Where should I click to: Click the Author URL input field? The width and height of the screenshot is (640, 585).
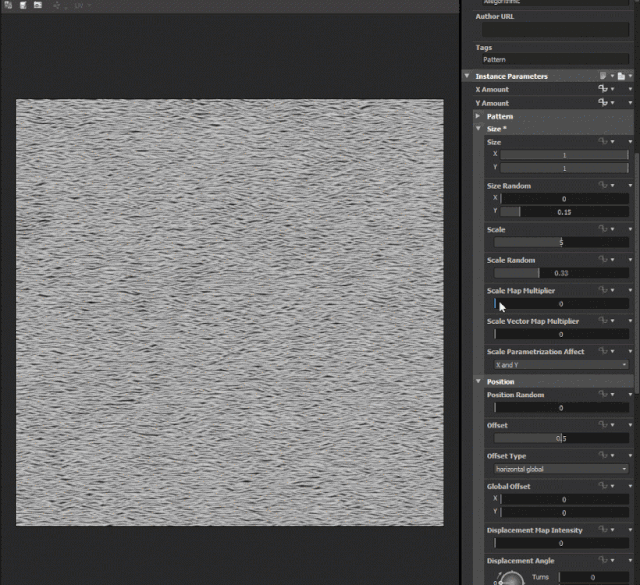(x=556, y=30)
